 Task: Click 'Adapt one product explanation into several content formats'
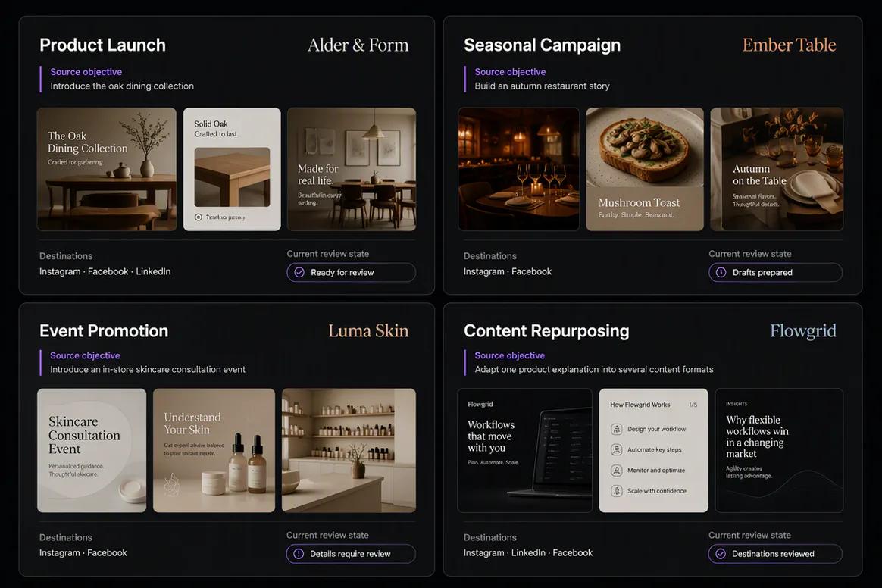pyautogui.click(x=594, y=370)
